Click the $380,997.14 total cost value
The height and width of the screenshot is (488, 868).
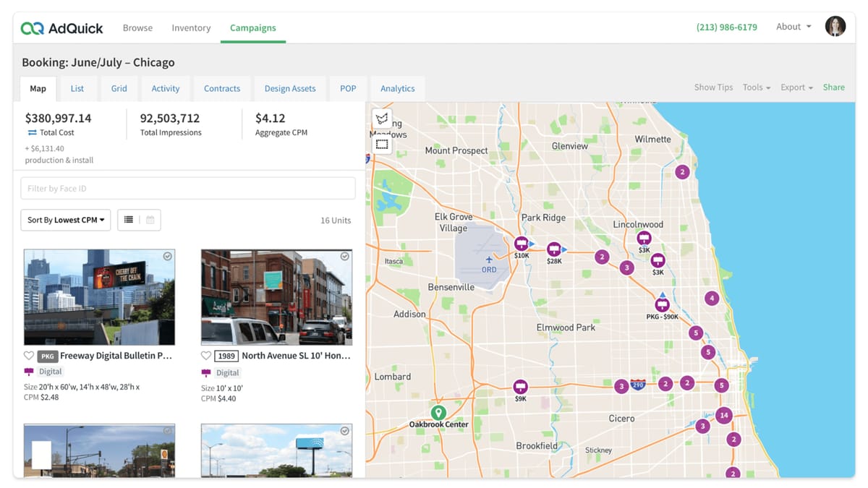[59, 118]
